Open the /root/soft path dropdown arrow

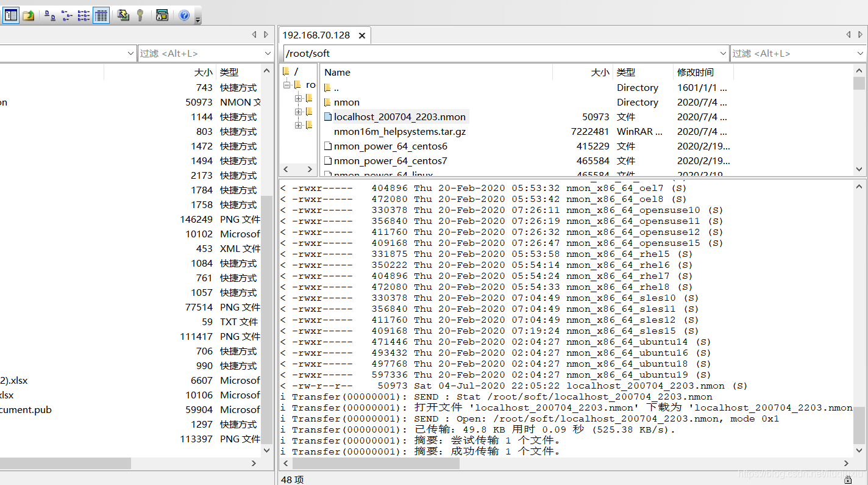pos(723,54)
